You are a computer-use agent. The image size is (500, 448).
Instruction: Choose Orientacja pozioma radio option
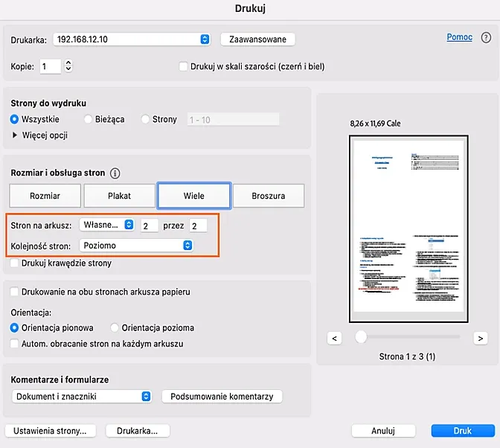[115, 327]
